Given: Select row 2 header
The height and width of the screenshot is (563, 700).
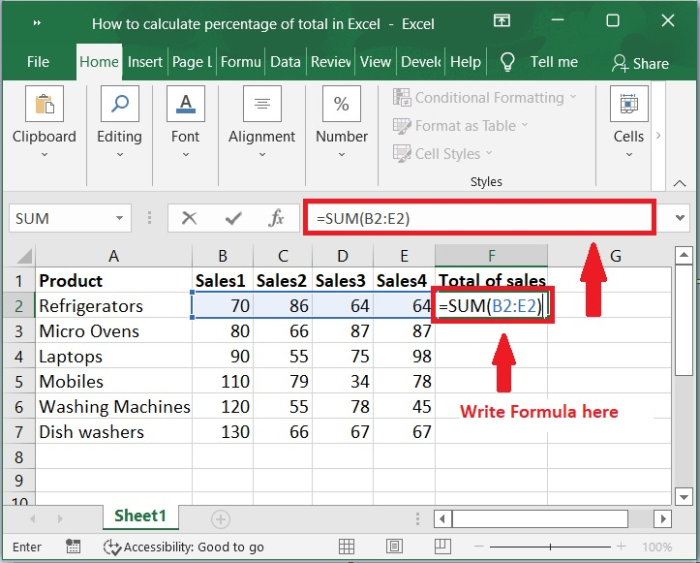Looking at the screenshot, I should (x=19, y=306).
